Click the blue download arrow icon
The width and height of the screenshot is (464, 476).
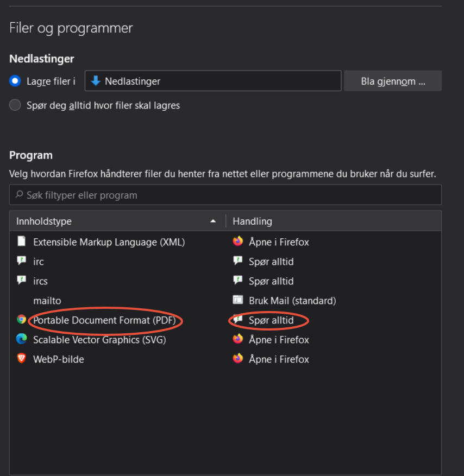pos(96,81)
